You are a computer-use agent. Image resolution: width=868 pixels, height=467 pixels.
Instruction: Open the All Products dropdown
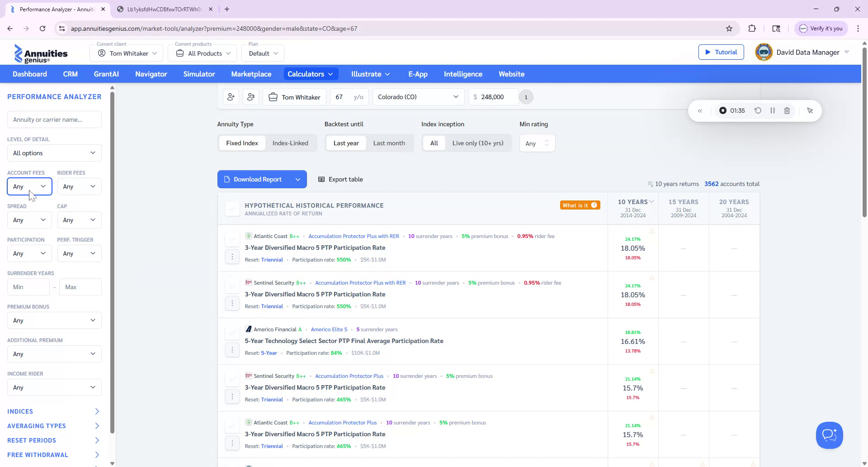(202, 53)
